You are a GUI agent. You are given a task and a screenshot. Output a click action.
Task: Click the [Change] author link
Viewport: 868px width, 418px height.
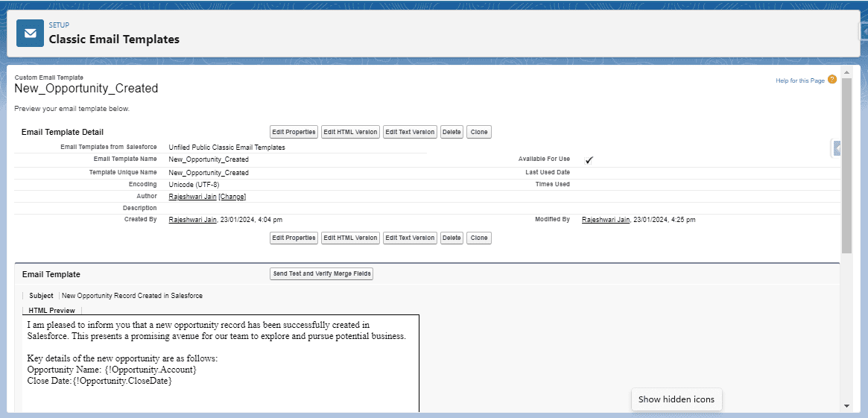(x=232, y=197)
